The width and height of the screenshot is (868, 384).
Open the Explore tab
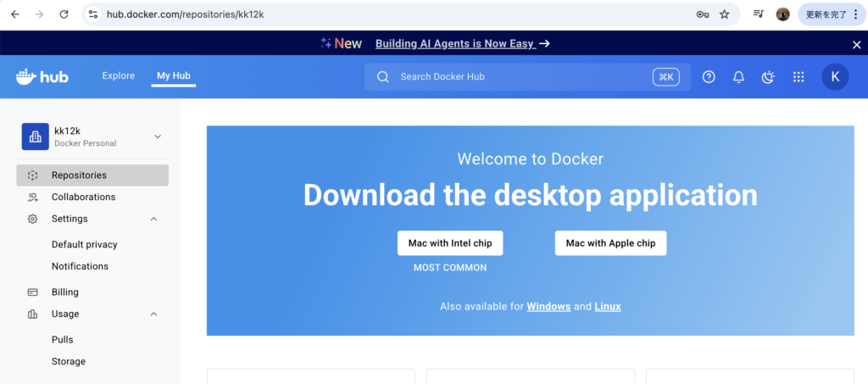119,75
